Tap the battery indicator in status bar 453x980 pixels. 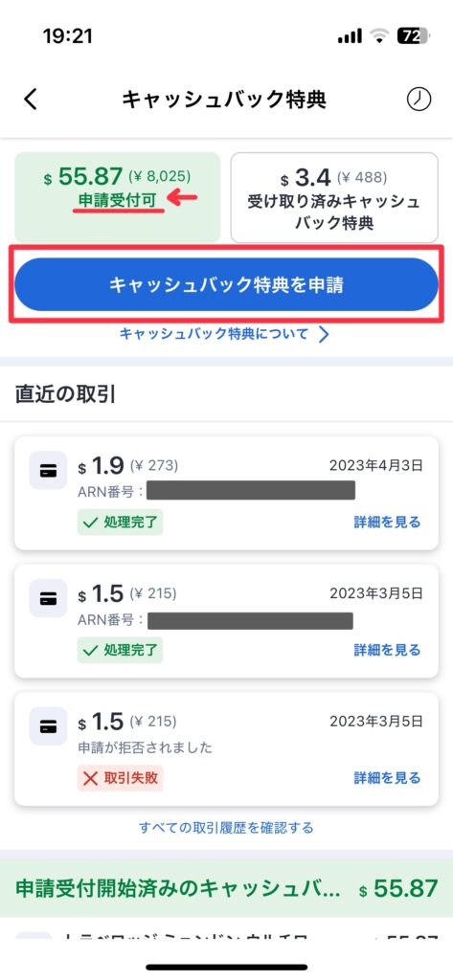414,36
